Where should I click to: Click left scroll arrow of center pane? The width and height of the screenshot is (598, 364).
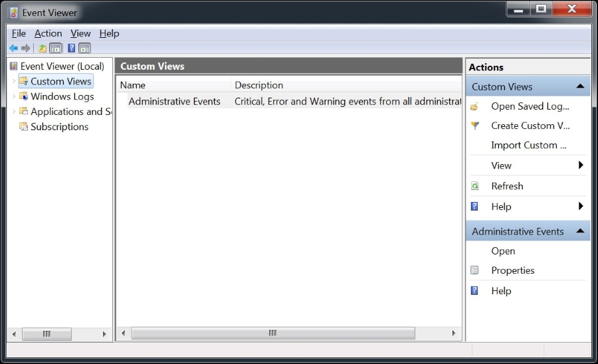[123, 333]
